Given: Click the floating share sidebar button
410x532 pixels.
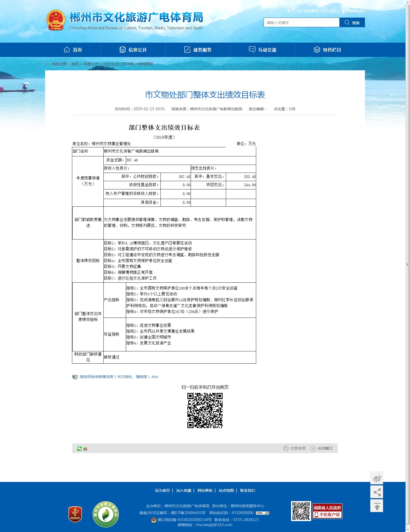Looking at the screenshot, I should tap(377, 492).
